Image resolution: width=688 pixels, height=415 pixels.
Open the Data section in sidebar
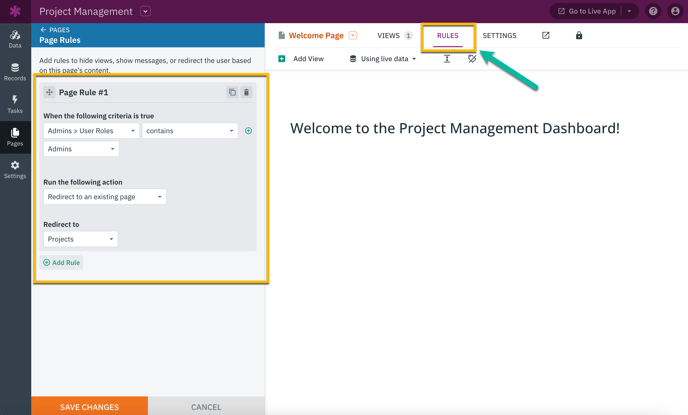coord(15,39)
